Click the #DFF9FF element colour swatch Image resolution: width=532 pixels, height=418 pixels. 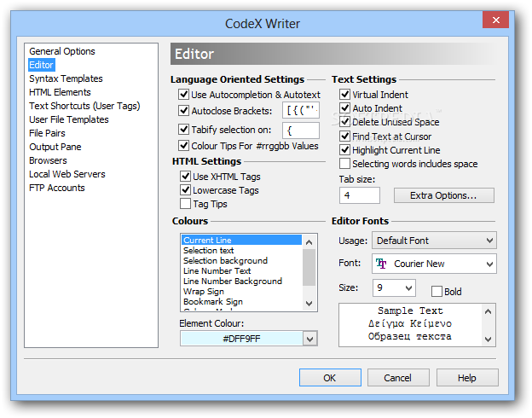(x=241, y=339)
